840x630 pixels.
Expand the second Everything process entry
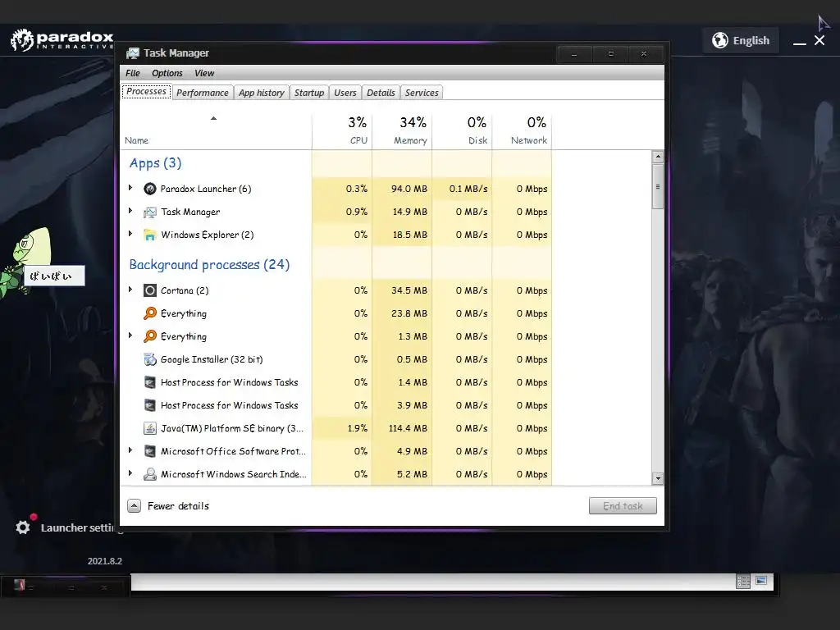click(130, 336)
